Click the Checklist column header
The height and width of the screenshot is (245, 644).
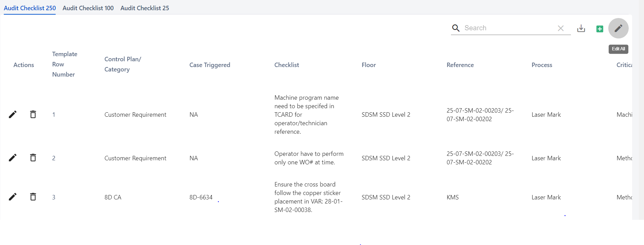(x=286, y=65)
